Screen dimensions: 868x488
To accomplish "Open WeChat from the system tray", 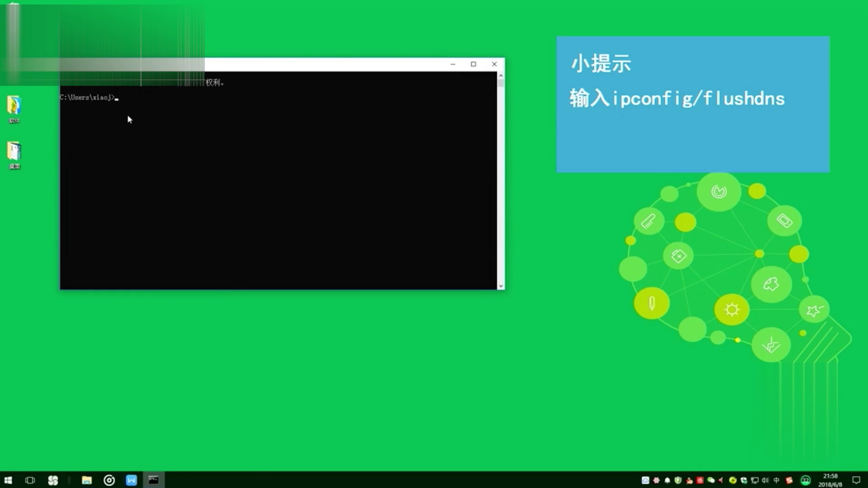I will click(711, 480).
